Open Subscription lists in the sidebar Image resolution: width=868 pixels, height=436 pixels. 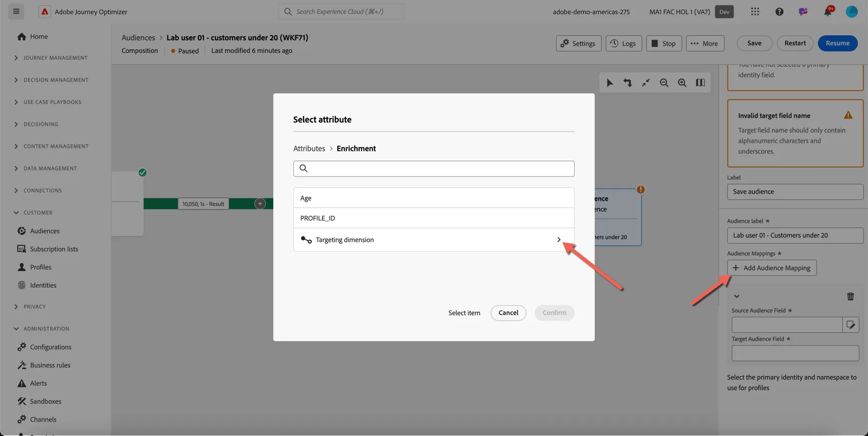[x=54, y=249]
